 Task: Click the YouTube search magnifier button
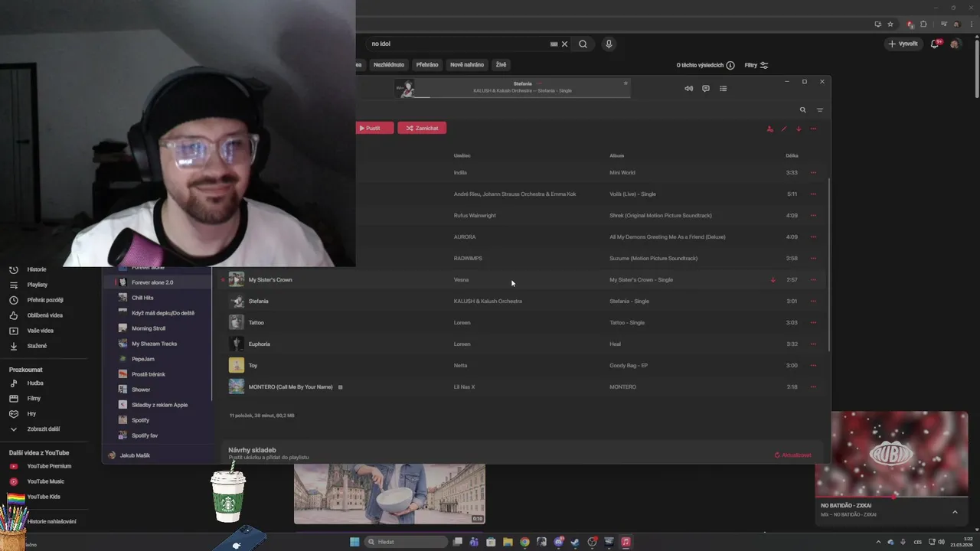click(x=583, y=44)
